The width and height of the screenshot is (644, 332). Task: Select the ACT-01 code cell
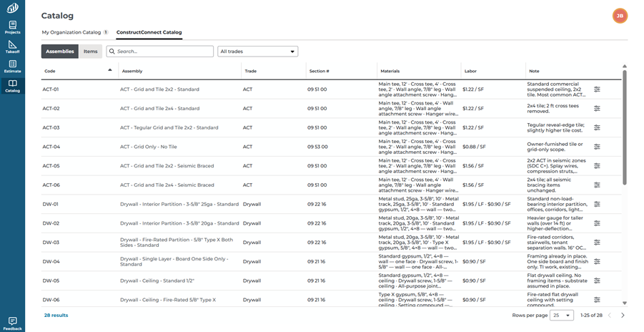tap(51, 89)
